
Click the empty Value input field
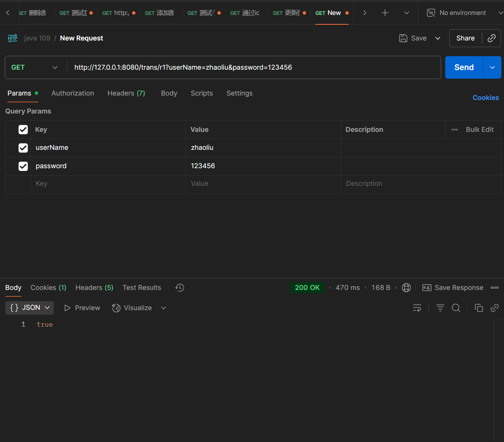263,184
